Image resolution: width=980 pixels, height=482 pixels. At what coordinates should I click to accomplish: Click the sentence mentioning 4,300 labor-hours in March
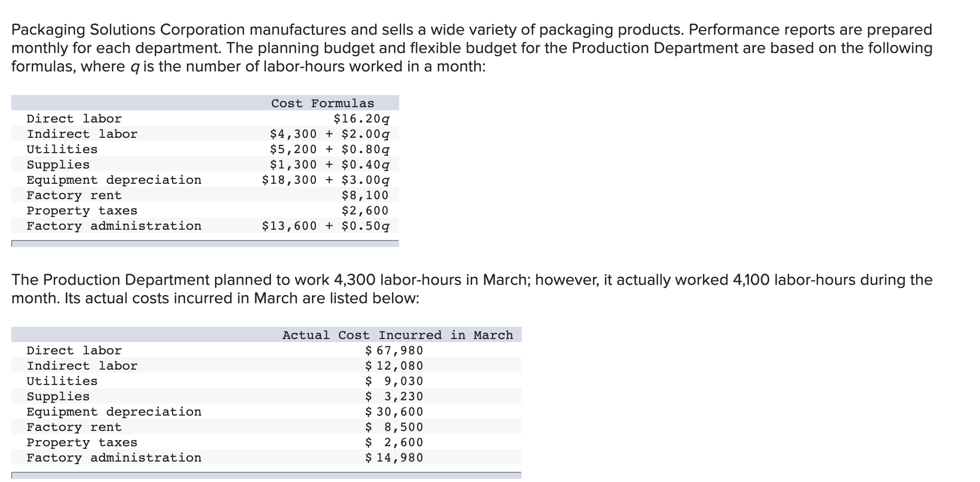click(x=472, y=289)
